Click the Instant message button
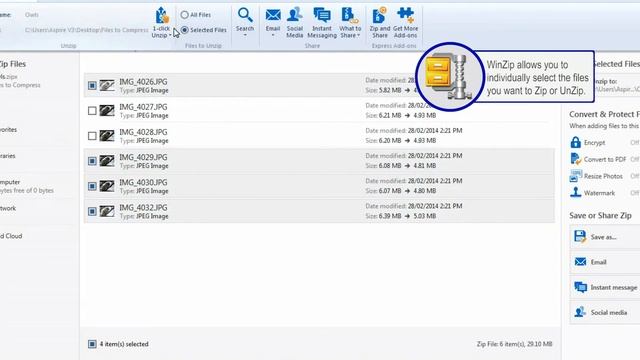640x360 pixels. pyautogui.click(x=605, y=287)
